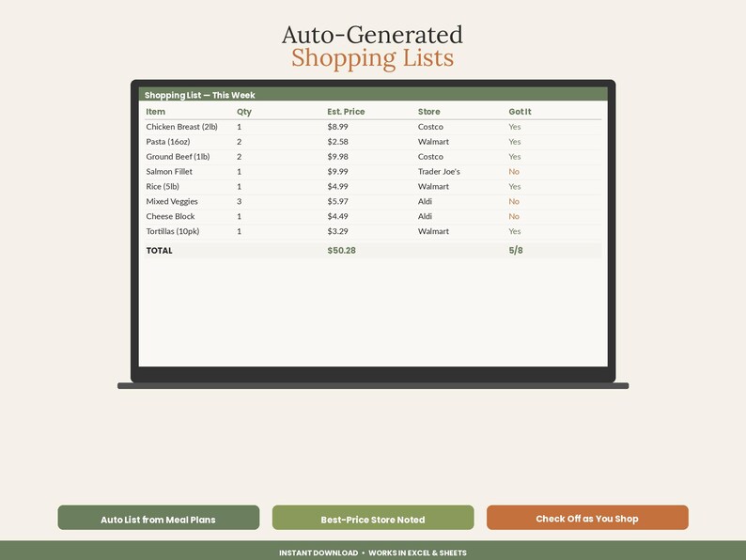
Task: Toggle Got It status for Salmon Fillet
Action: (514, 172)
